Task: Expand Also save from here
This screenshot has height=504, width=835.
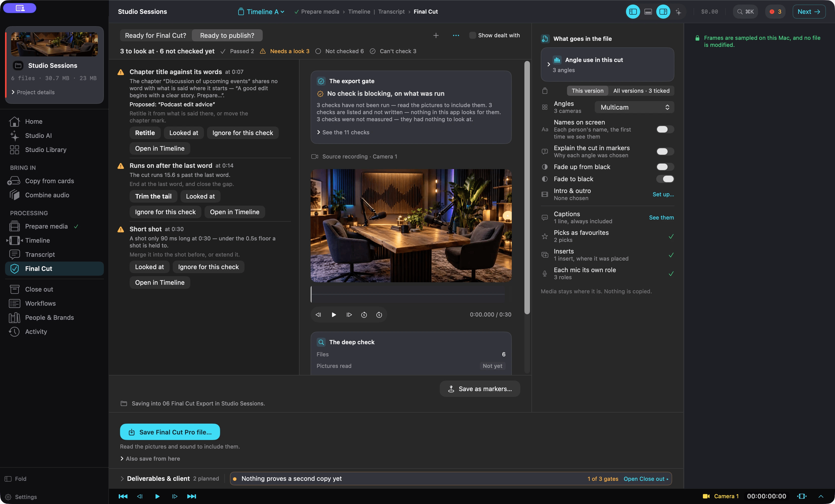Action: [x=150, y=459]
